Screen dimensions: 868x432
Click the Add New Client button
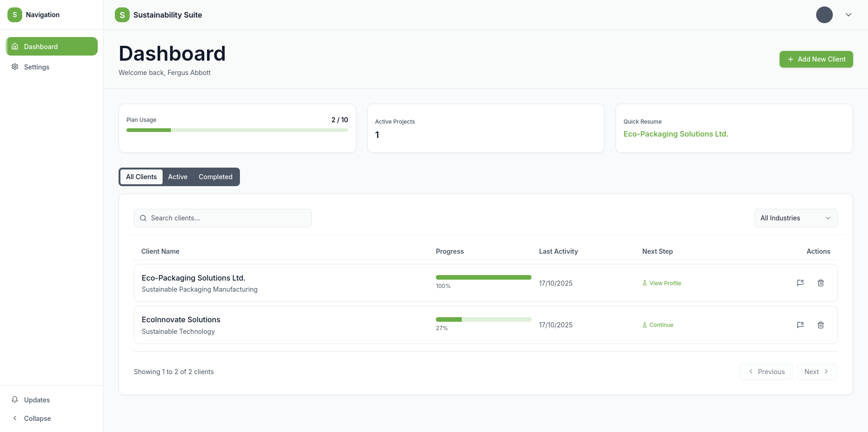[x=816, y=59]
